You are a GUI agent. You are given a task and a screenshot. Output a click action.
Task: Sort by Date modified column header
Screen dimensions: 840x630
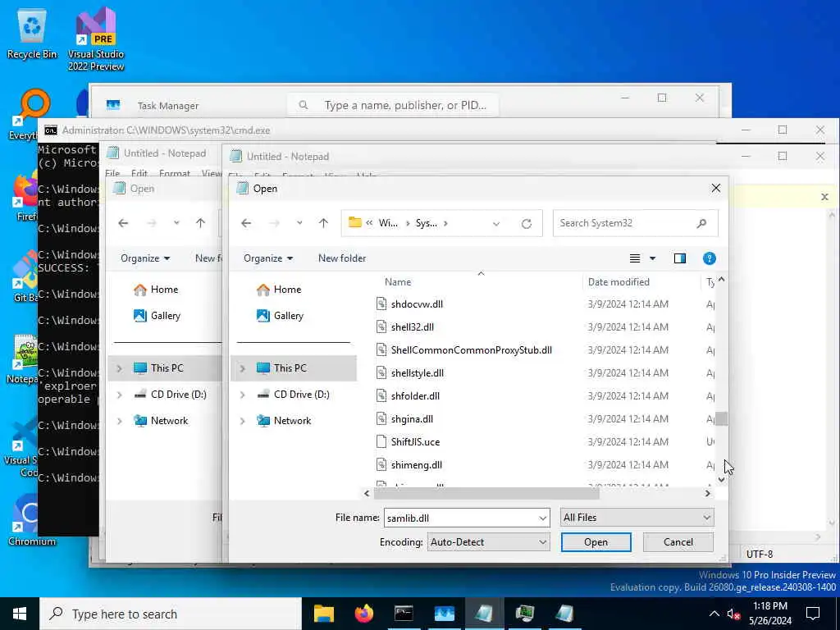tap(619, 282)
